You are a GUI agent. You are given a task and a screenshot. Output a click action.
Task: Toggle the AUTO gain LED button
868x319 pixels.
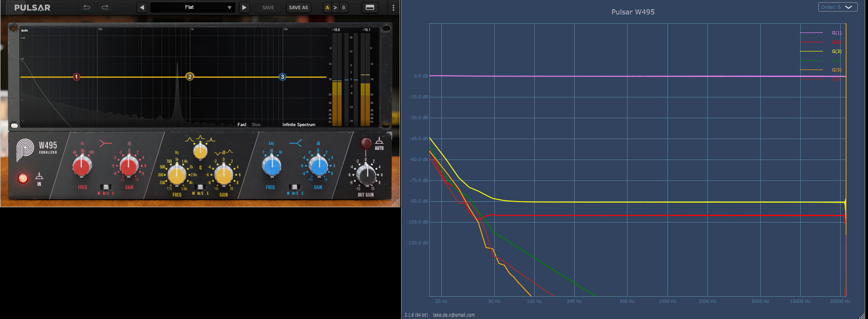[366, 142]
